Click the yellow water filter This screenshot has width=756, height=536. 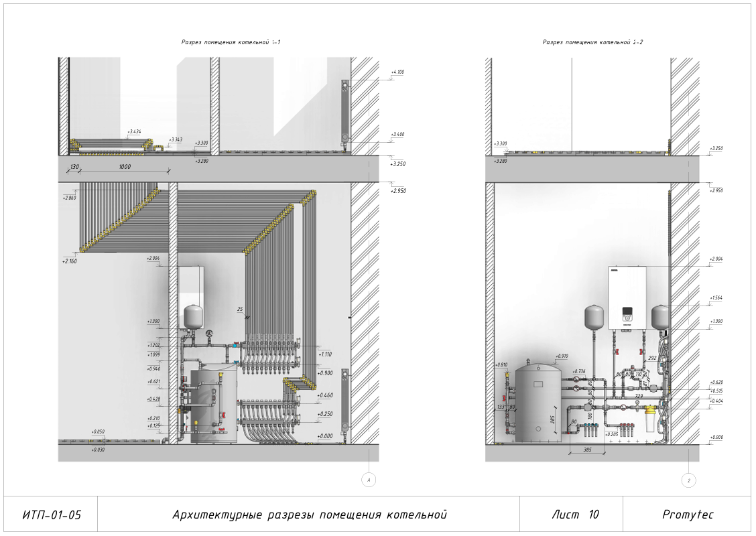[649, 418]
